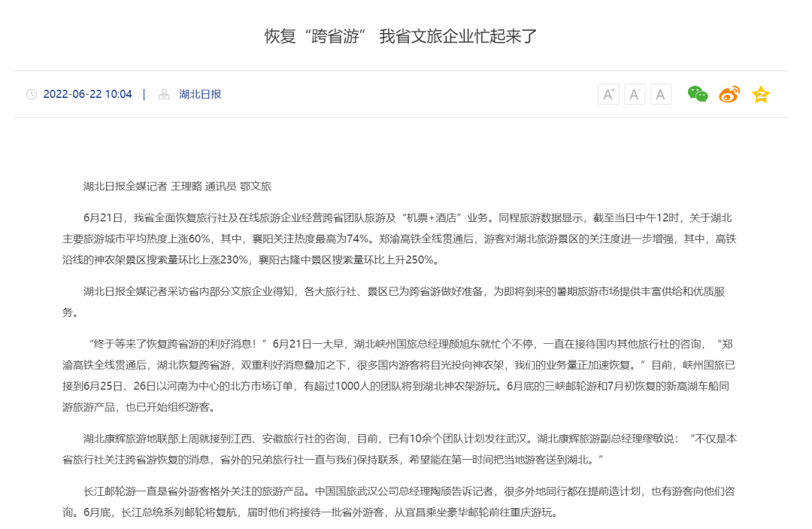The height and width of the screenshot is (529, 812).
Task: Click the source icon before 湖北日报
Action: coord(164,94)
